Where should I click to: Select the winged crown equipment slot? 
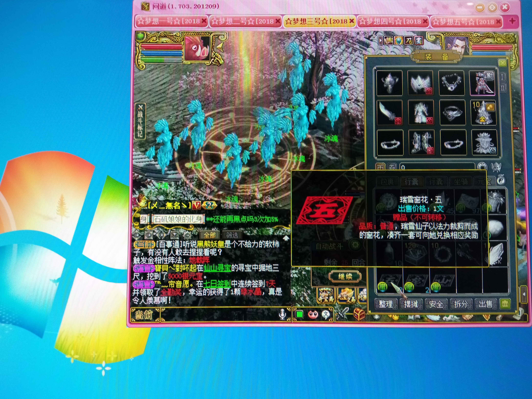click(x=420, y=83)
